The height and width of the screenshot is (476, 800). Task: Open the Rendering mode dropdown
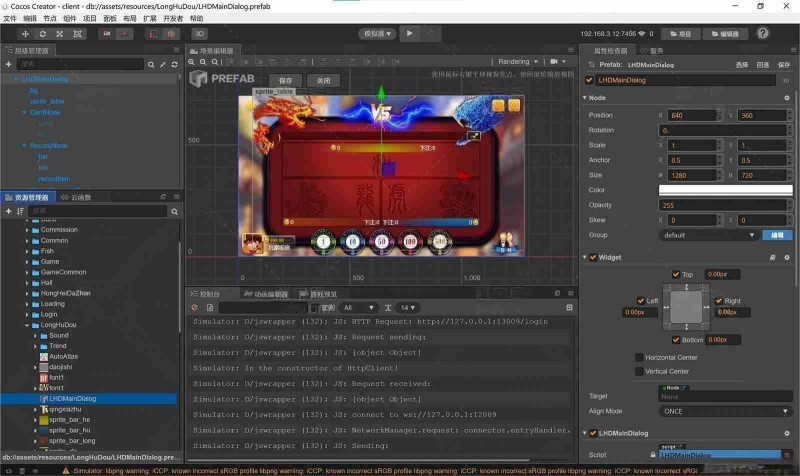pos(518,61)
